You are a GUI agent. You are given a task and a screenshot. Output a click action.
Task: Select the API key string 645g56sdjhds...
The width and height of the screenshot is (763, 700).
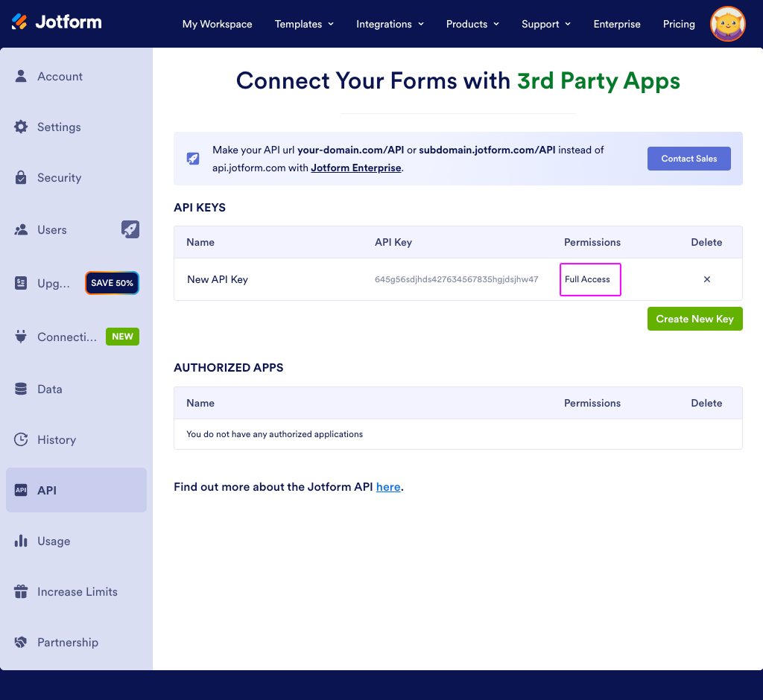[456, 279]
